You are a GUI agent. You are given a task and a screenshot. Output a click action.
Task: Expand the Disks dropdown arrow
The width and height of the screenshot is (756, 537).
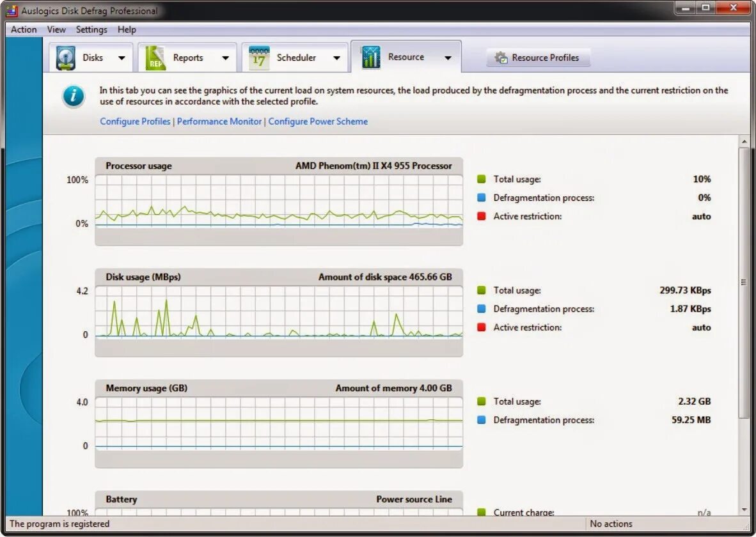click(x=122, y=58)
